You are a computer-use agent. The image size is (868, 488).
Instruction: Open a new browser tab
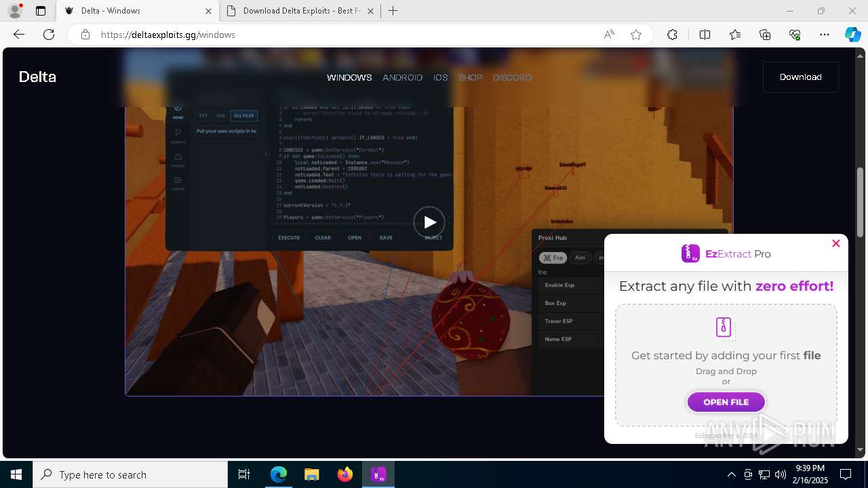(393, 11)
